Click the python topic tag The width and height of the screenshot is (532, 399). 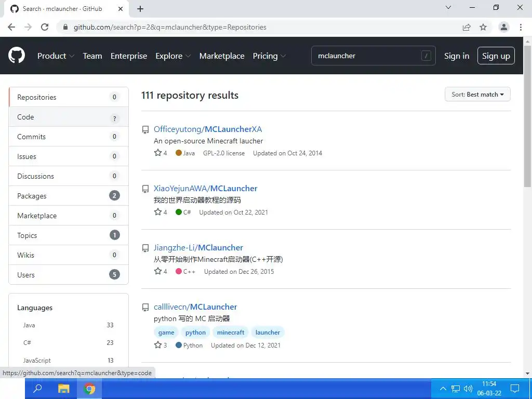pyautogui.click(x=195, y=332)
